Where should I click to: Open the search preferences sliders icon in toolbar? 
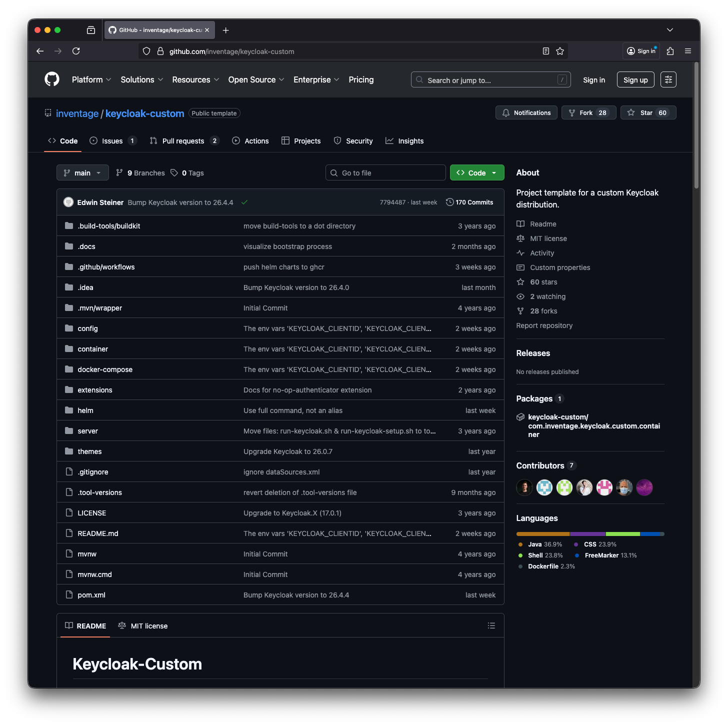coord(668,79)
